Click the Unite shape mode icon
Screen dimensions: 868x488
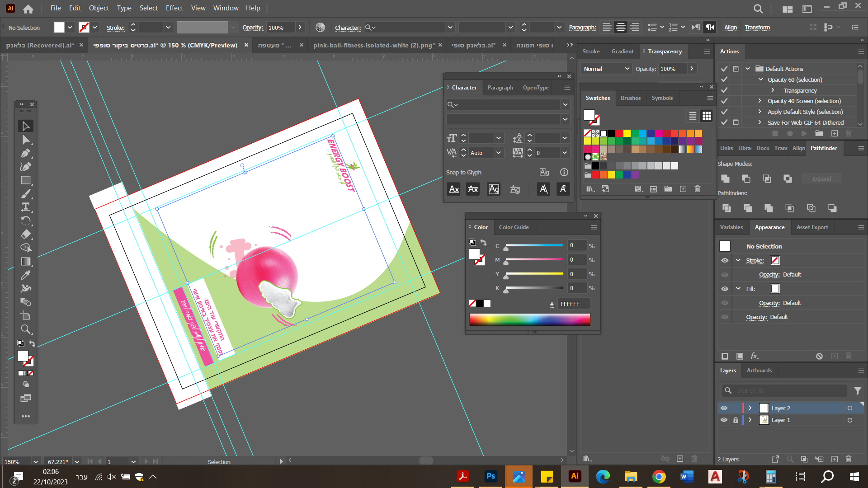tap(725, 178)
